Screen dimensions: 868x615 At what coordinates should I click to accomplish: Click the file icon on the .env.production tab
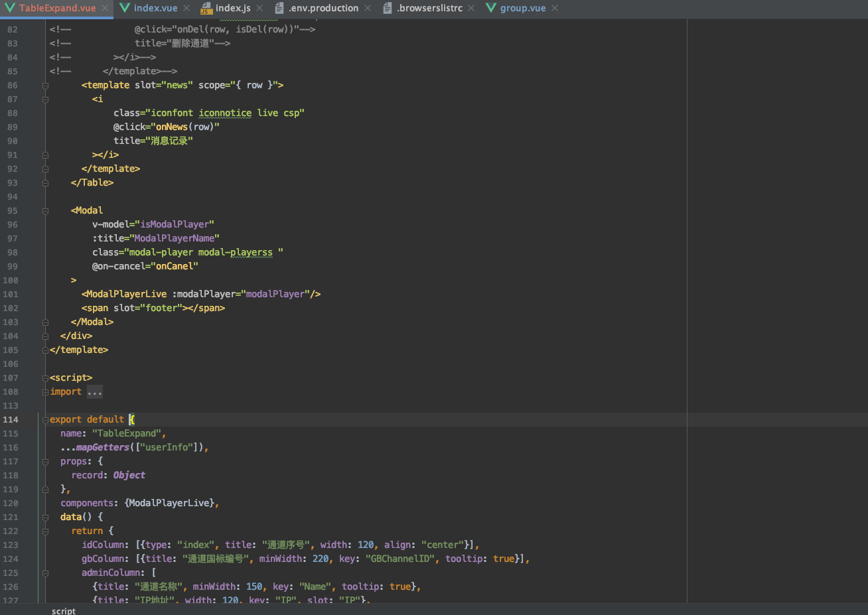pyautogui.click(x=279, y=8)
